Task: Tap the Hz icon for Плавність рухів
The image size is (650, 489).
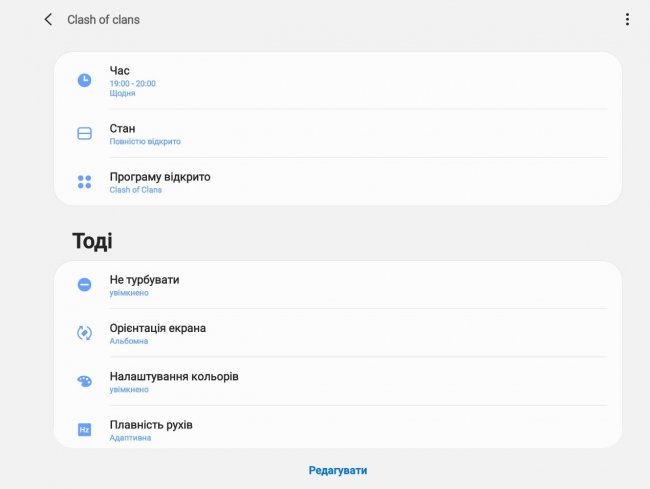Action: pos(85,429)
